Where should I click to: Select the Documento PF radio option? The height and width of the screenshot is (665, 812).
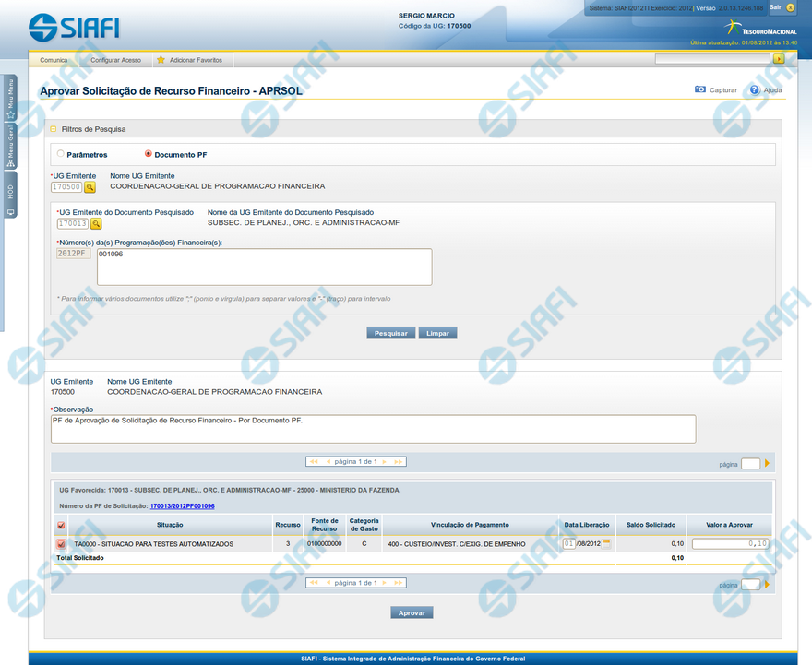tap(149, 154)
